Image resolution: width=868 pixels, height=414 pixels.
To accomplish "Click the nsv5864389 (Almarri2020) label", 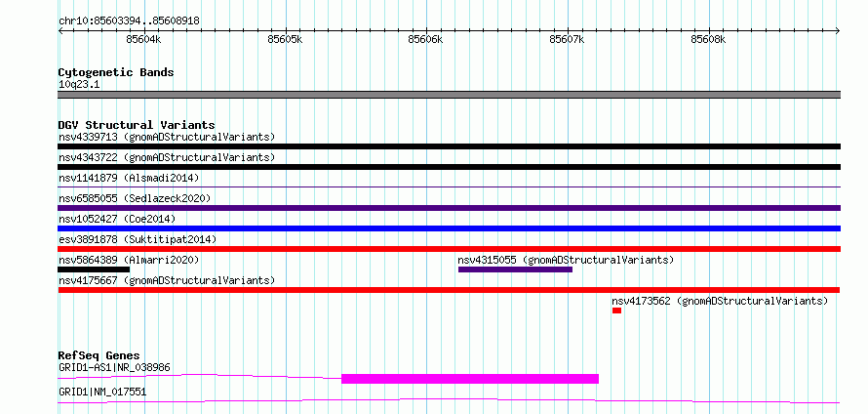I will [x=129, y=260].
